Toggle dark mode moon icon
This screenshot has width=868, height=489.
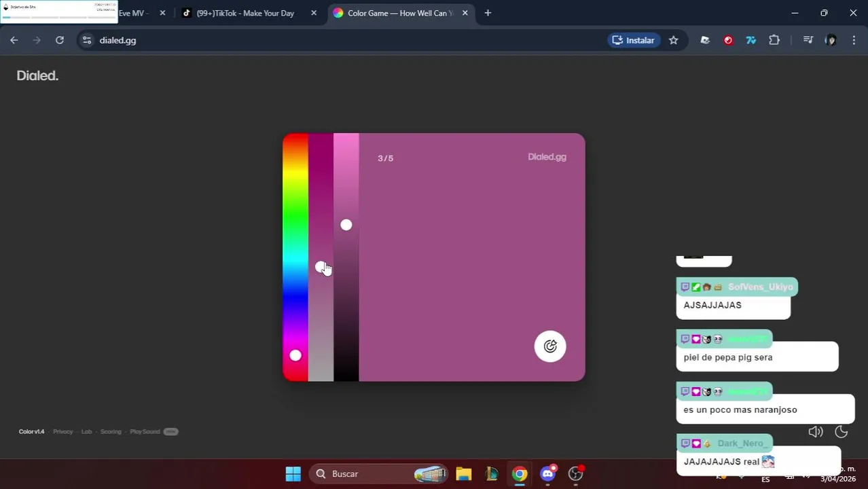(x=841, y=432)
